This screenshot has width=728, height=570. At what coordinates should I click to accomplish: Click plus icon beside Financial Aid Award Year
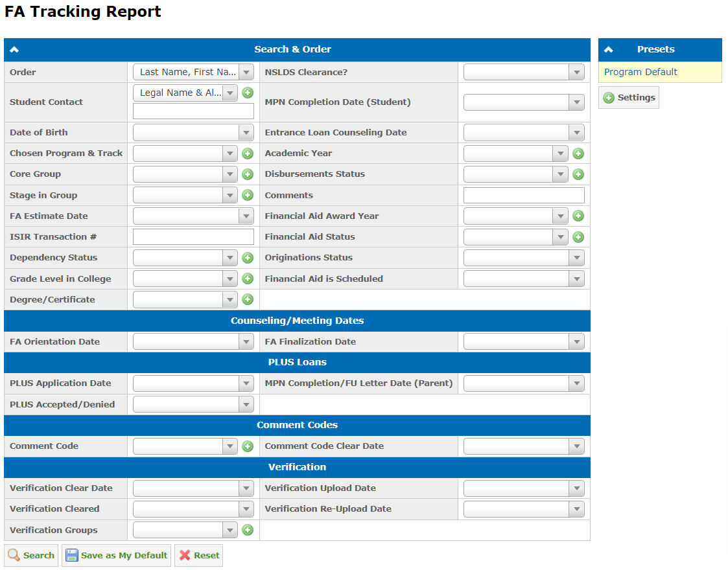tap(578, 216)
